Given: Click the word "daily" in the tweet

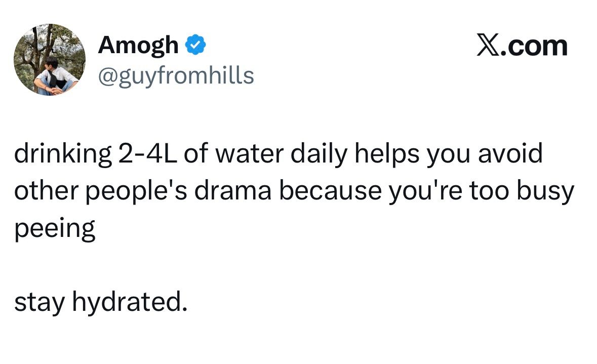Looking at the screenshot, I should point(319,154).
